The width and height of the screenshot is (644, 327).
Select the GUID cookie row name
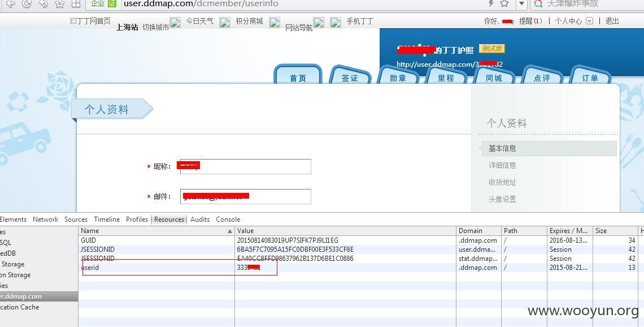(x=88, y=240)
